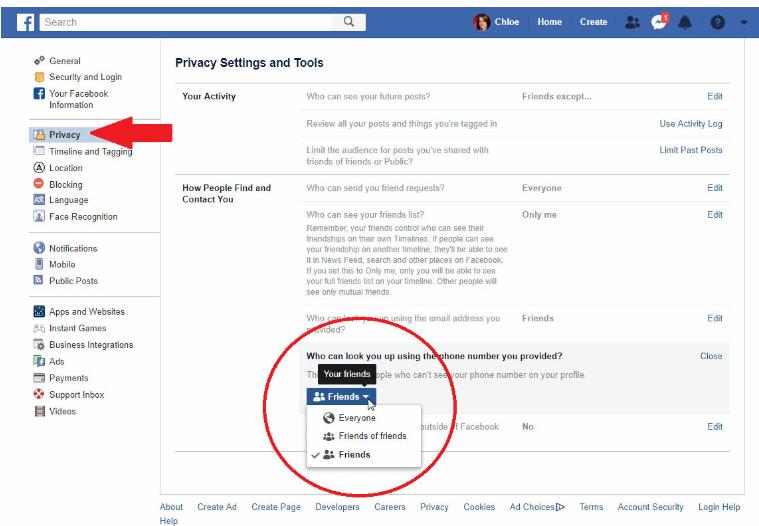The width and height of the screenshot is (759, 526).
Task: Click the Payments card icon
Action: click(39, 377)
